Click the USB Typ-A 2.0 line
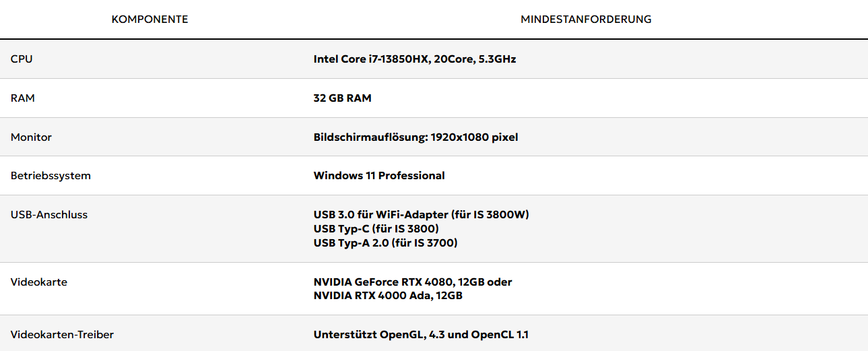The height and width of the screenshot is (351, 868). 385,243
